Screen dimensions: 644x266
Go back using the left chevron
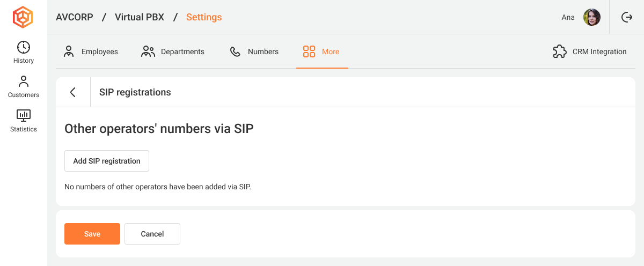point(73,92)
